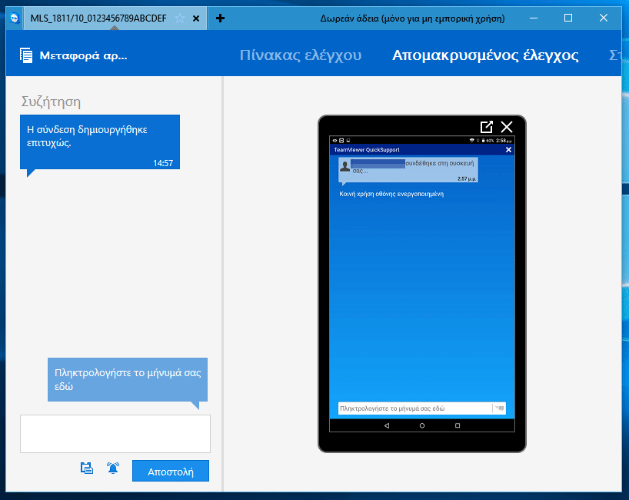
Task: Open Μεταφορά αρχείων file transfer
Action: coord(74,55)
